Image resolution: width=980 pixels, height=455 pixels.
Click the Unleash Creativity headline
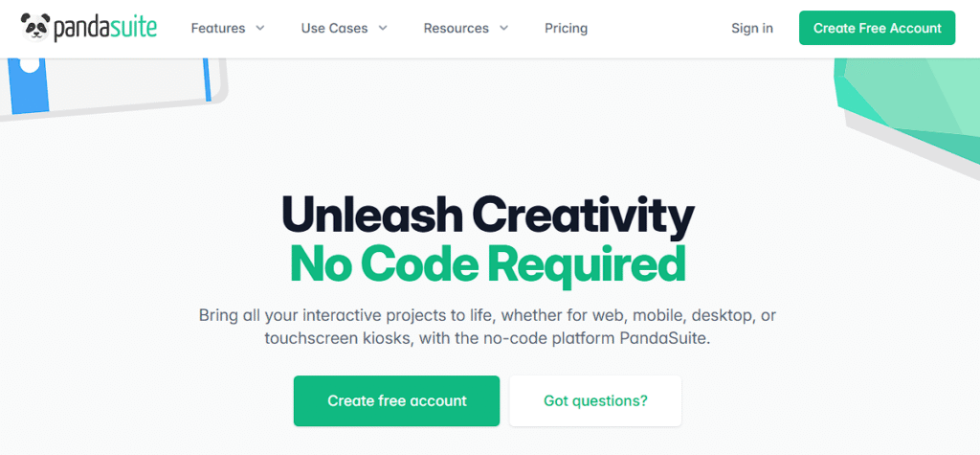pos(488,216)
